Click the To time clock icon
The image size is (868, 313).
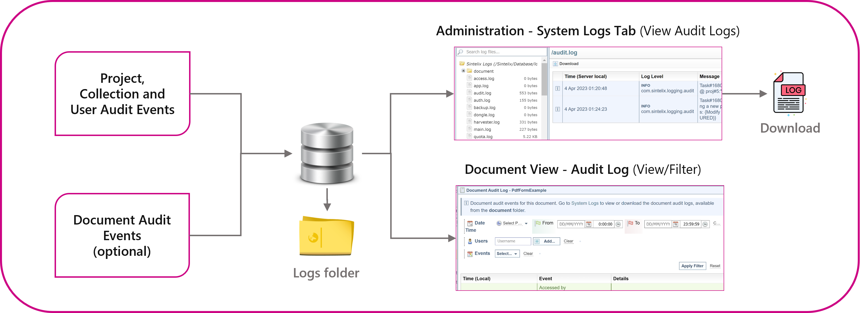coord(705,224)
